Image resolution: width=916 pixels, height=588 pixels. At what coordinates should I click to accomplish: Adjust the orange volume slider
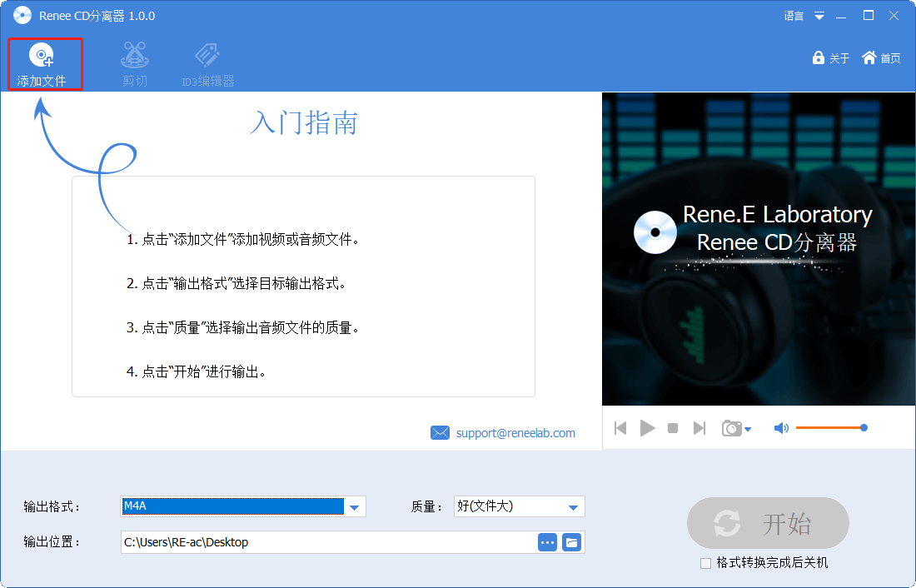831,428
